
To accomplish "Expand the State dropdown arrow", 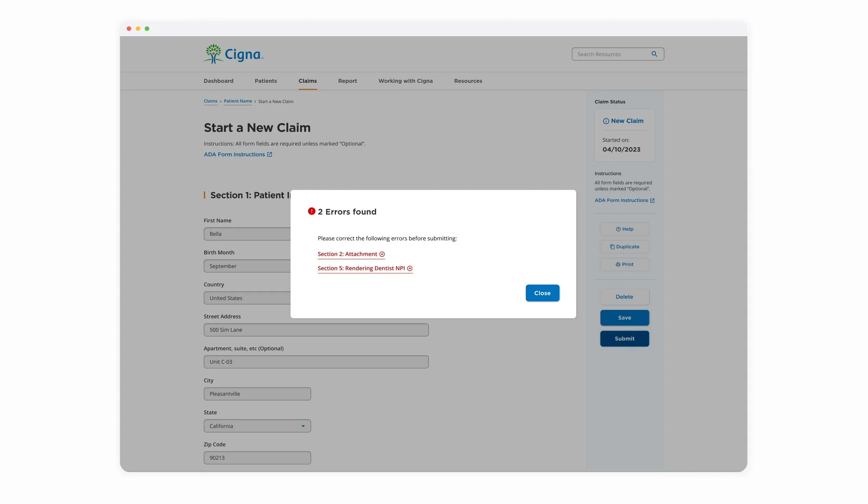I will pos(303,426).
